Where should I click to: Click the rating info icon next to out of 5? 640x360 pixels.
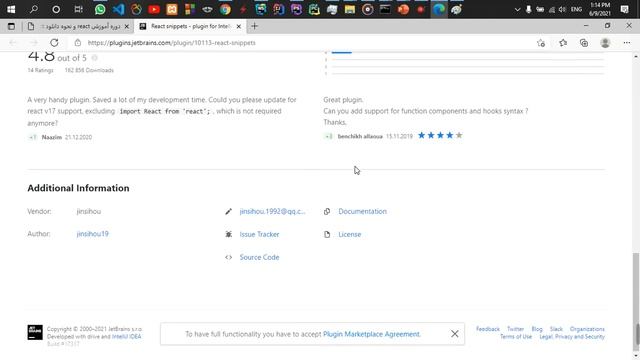(95, 58)
